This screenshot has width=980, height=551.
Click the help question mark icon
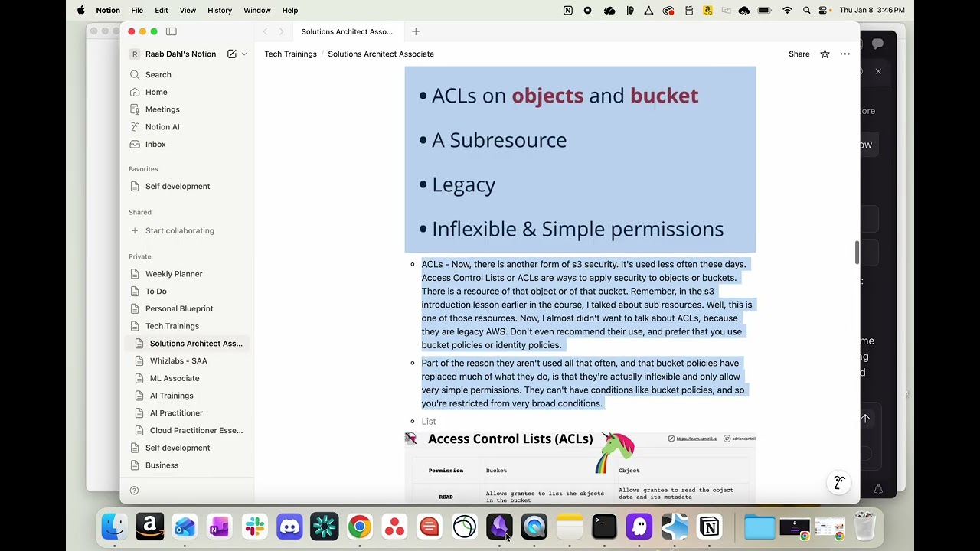[134, 491]
